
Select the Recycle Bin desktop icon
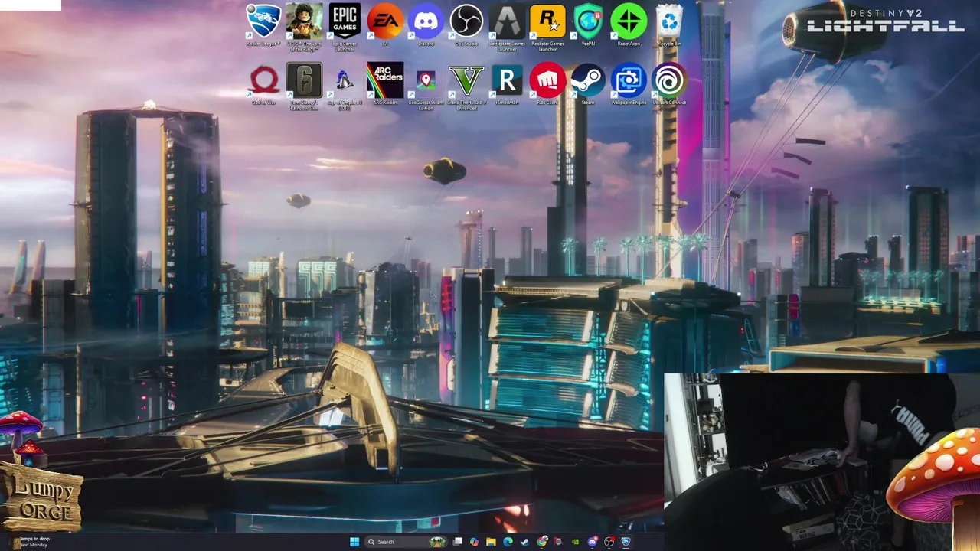click(x=669, y=26)
